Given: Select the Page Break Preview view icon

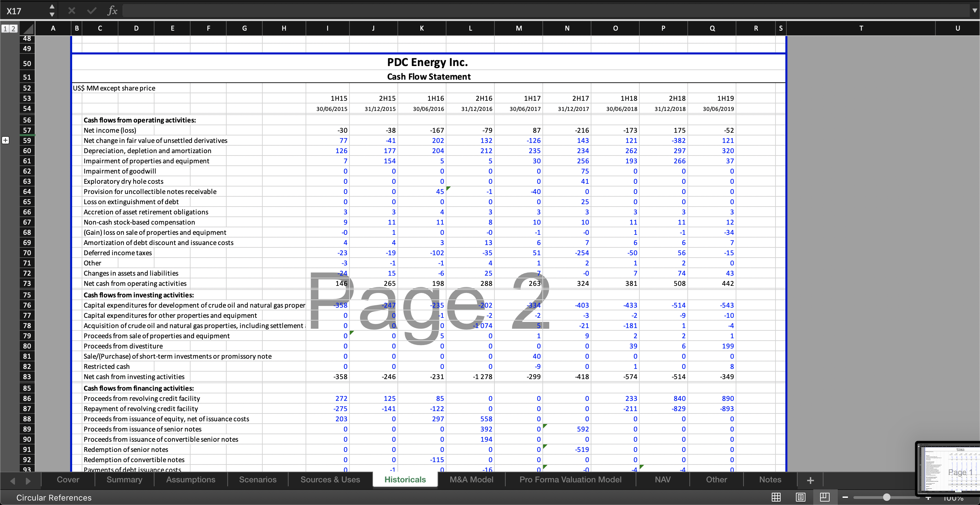Looking at the screenshot, I should [x=825, y=497].
